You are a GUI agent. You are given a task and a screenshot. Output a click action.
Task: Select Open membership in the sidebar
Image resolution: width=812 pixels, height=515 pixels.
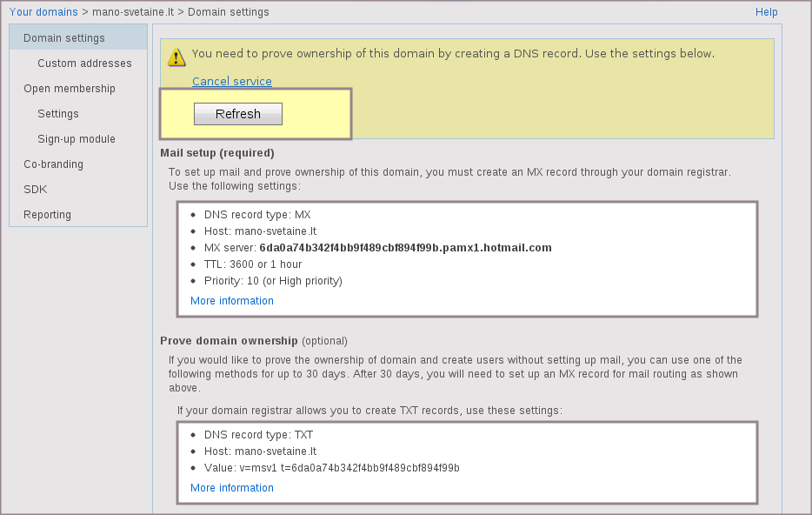[x=70, y=89]
